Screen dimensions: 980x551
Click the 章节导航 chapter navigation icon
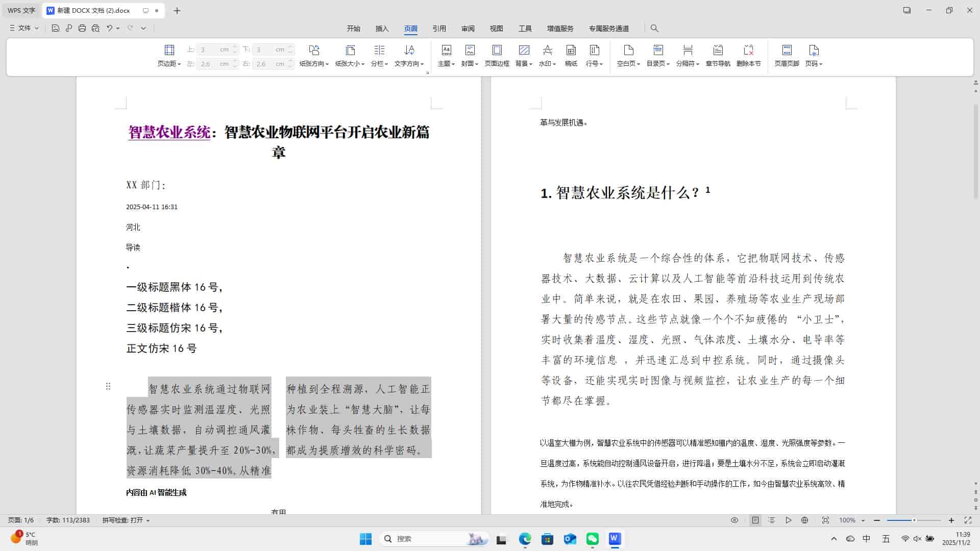(x=718, y=50)
